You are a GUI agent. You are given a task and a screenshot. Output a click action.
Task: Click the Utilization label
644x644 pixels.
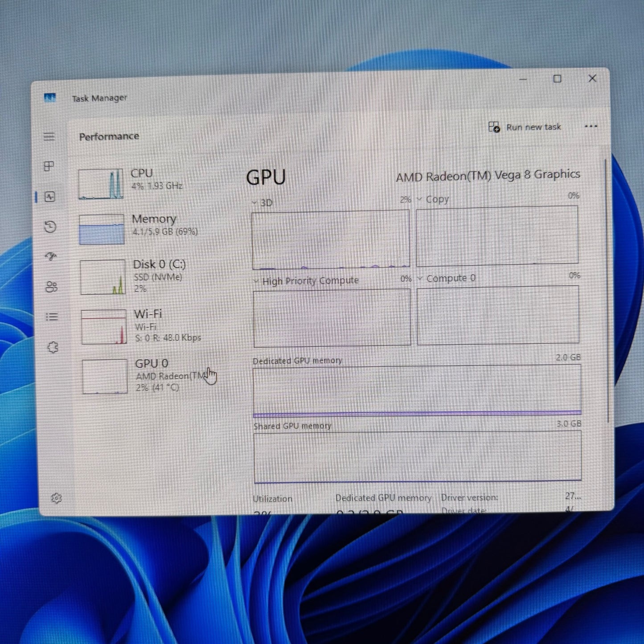click(273, 499)
